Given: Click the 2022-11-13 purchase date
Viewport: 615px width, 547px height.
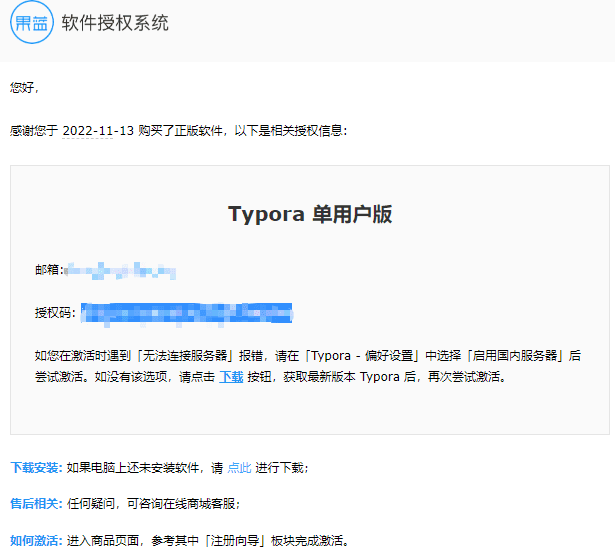Looking at the screenshot, I should click(x=98, y=131).
